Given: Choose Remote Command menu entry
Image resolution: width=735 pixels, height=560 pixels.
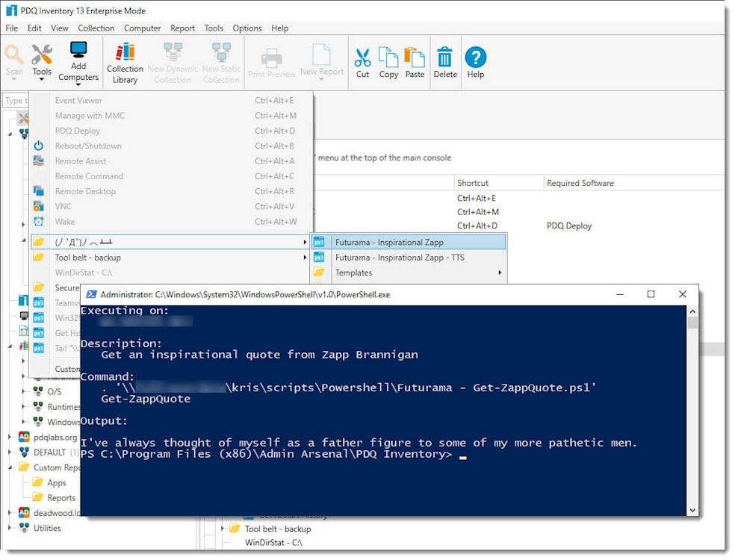Looking at the screenshot, I should pos(171,176).
